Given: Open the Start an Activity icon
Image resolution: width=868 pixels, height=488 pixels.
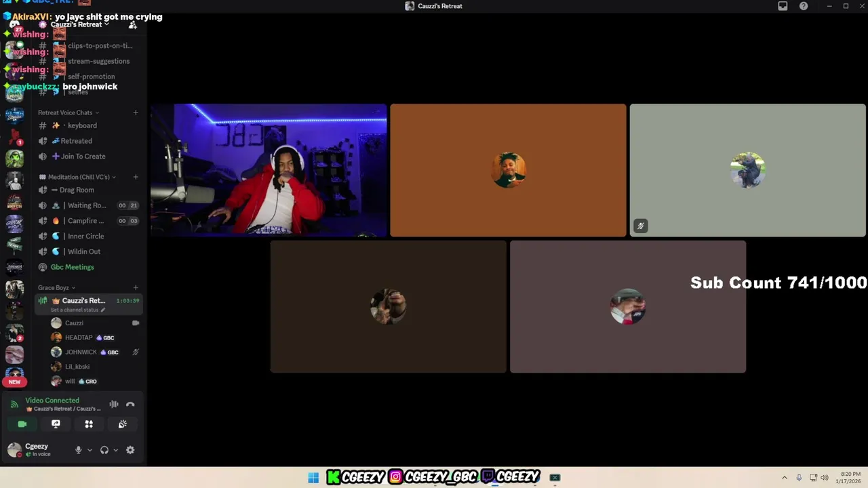Looking at the screenshot, I should 89,424.
